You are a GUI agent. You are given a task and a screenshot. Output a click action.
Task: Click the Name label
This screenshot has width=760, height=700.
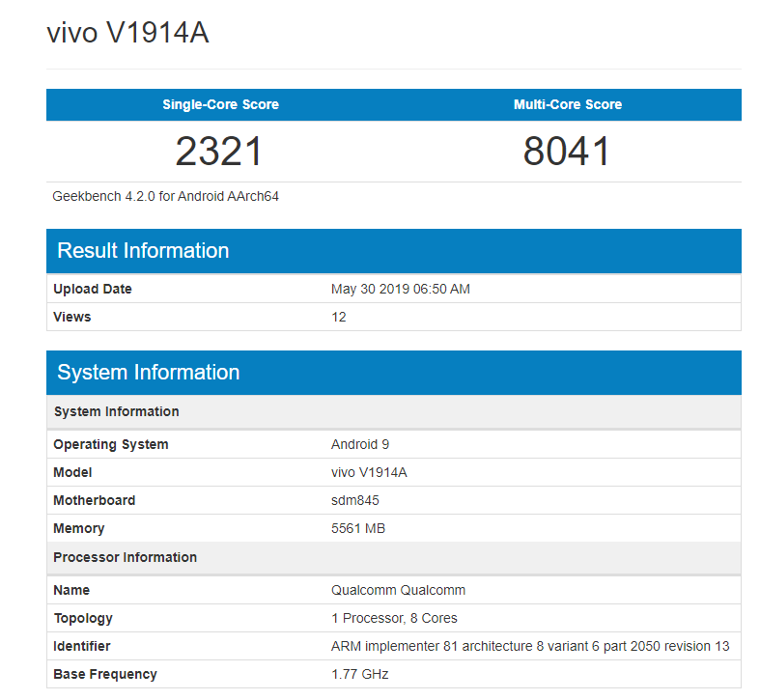coord(71,591)
